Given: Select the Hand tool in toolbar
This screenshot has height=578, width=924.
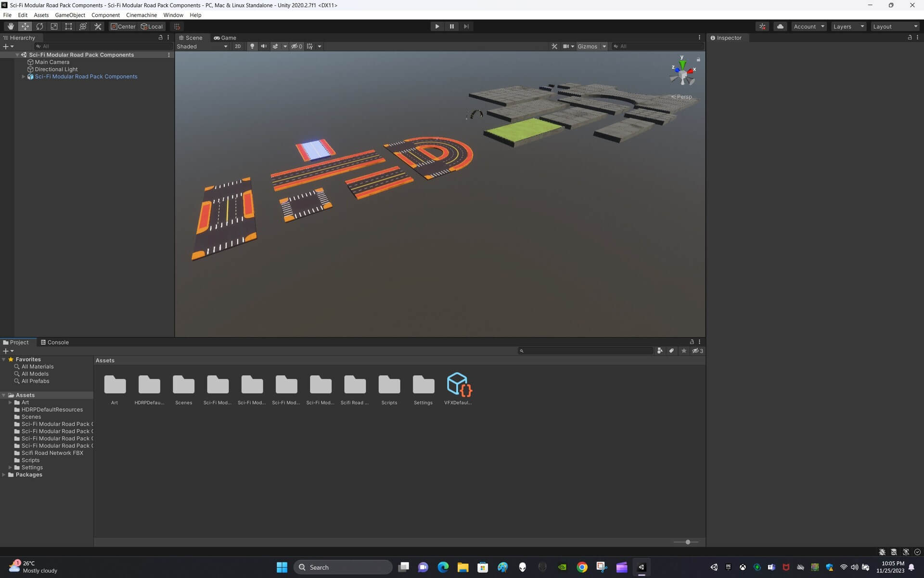Looking at the screenshot, I should (11, 26).
